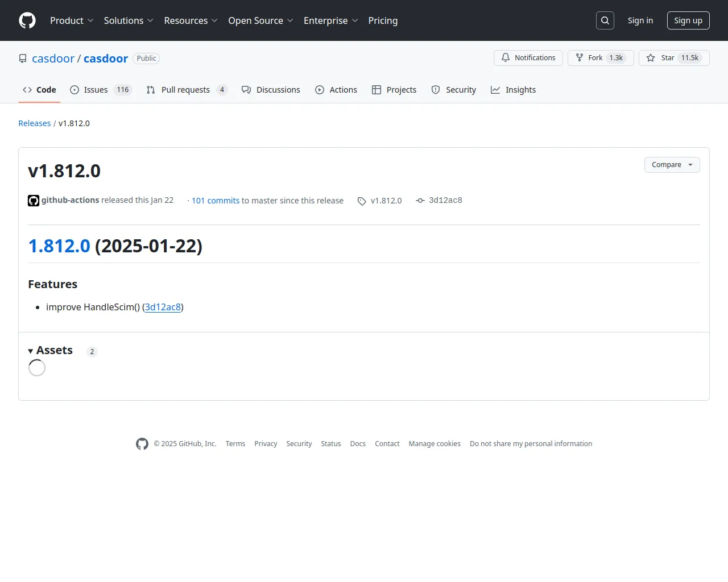Click the GitHub logo in footer
This screenshot has height=582, width=728.
(142, 444)
